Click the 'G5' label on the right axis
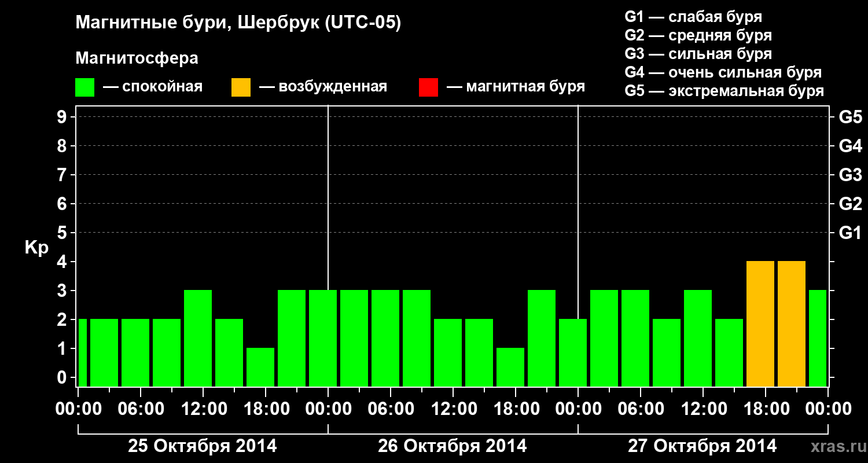This screenshot has height=463, width=868. click(850, 117)
